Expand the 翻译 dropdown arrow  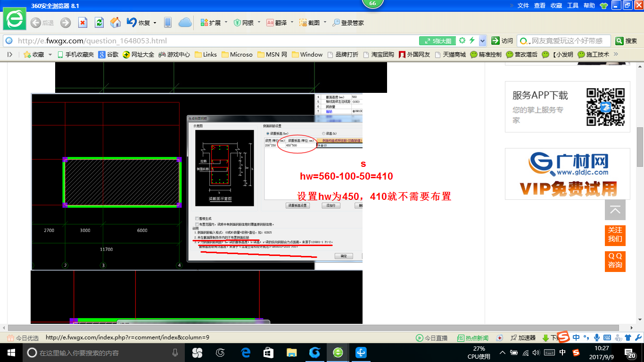(292, 22)
